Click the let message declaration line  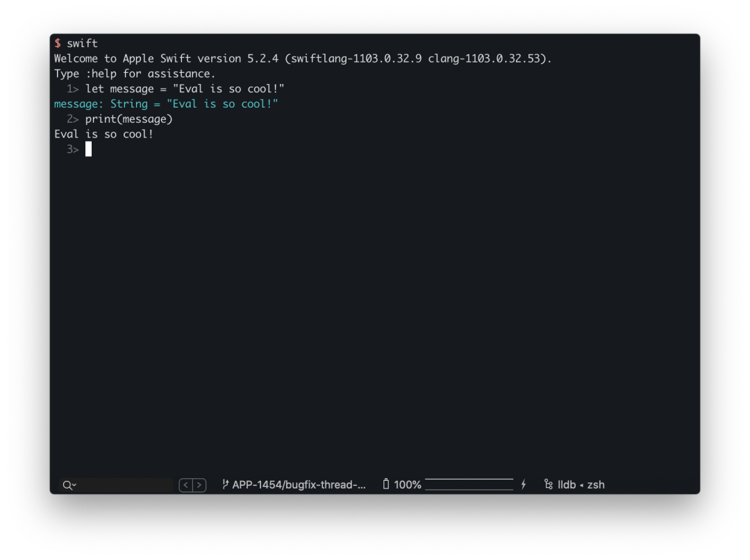[x=185, y=89]
